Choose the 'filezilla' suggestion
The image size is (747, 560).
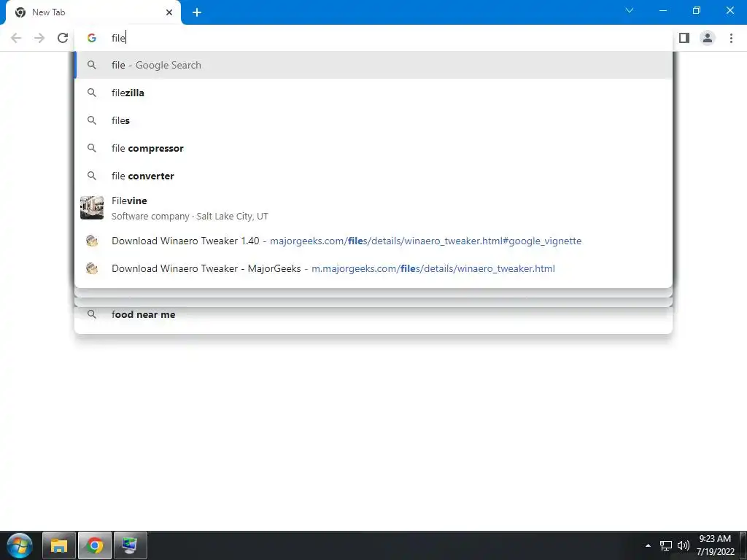373,93
